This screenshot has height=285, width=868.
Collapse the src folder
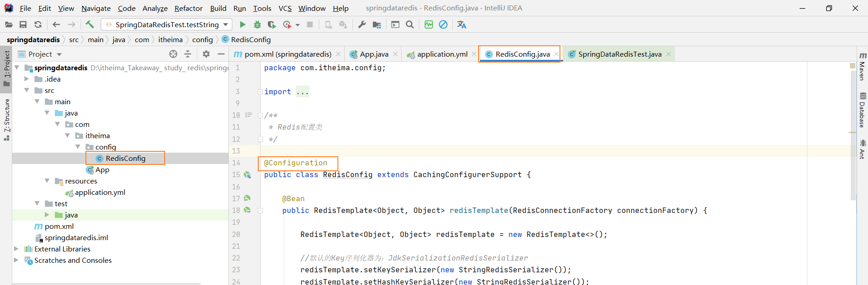[x=27, y=90]
